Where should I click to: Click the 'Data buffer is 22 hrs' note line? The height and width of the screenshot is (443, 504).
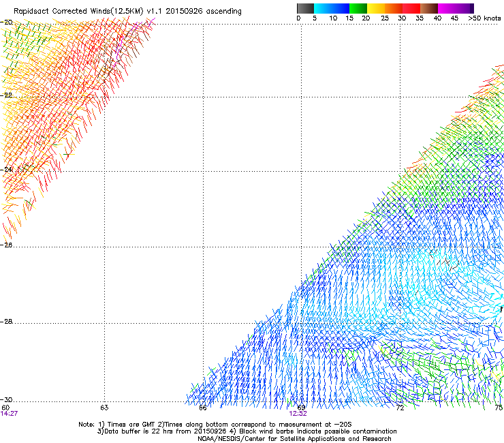coord(247,431)
